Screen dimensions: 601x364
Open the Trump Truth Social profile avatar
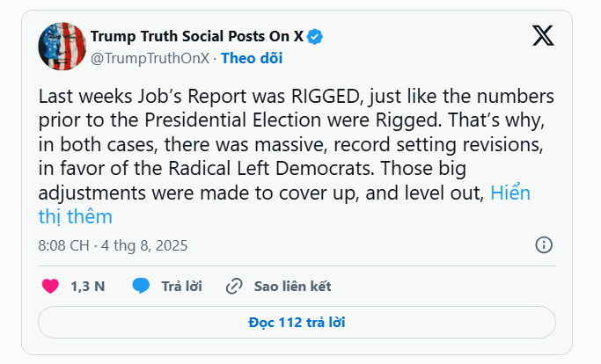61,47
